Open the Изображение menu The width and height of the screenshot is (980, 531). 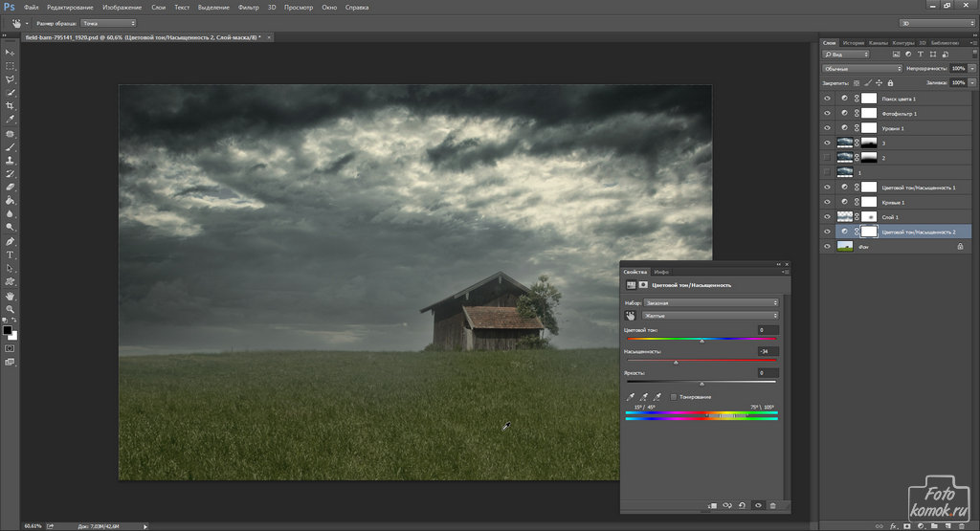(x=122, y=8)
